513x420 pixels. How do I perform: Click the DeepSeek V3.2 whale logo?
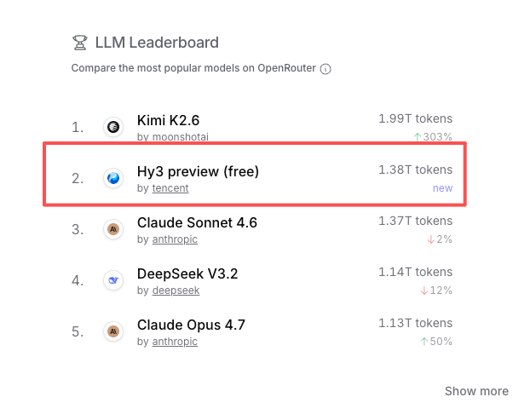pos(113,280)
